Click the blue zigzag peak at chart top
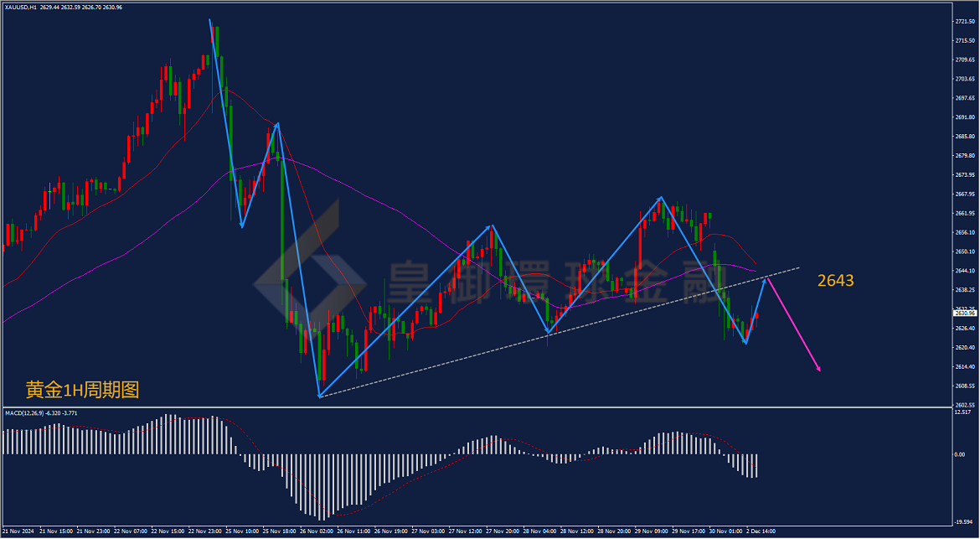 [x=210, y=20]
